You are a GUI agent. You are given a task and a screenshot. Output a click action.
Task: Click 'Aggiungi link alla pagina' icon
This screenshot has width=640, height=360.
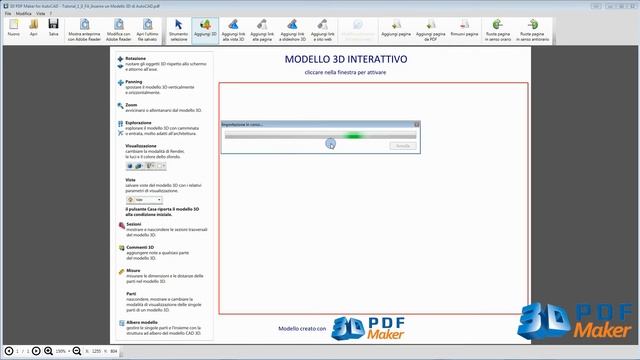262,30
